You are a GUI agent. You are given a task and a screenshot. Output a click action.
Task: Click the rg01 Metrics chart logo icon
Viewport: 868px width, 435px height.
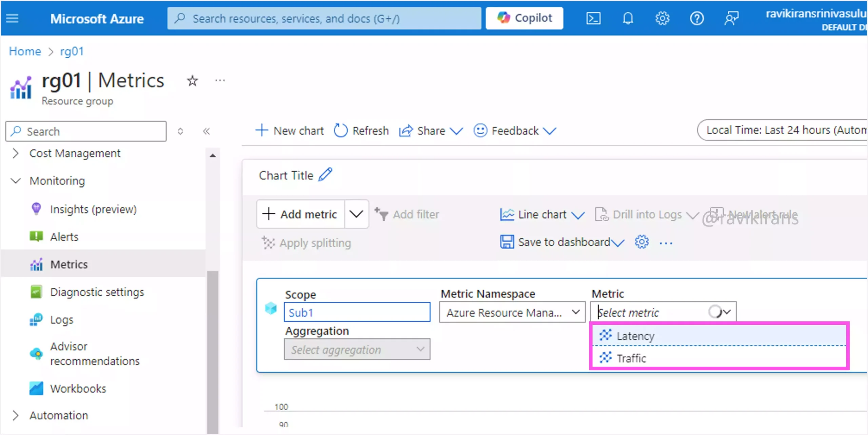pyautogui.click(x=21, y=87)
